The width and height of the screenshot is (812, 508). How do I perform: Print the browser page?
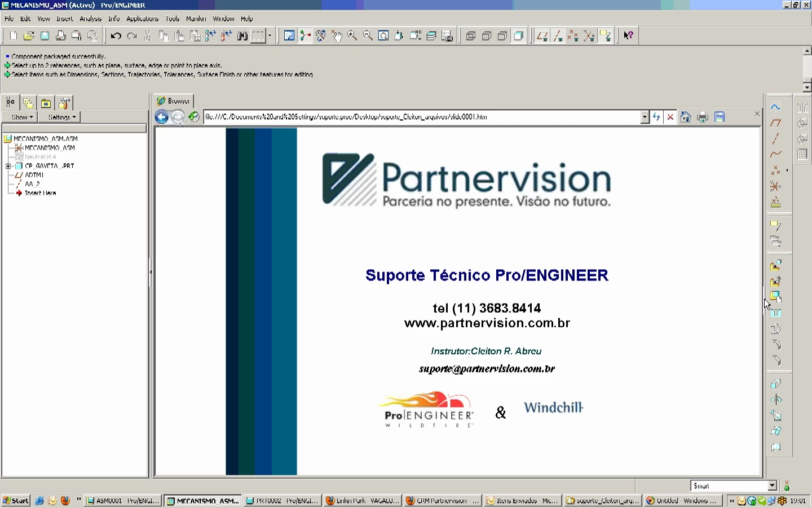point(702,117)
